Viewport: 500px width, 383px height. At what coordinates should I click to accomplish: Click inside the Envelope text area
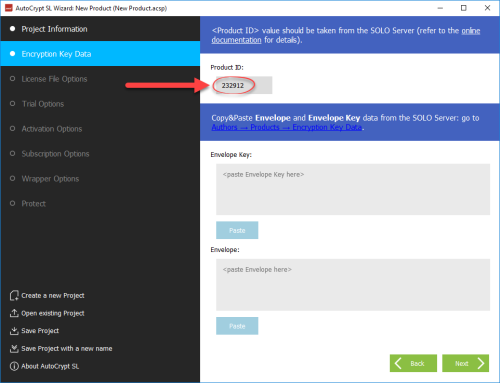point(353,285)
